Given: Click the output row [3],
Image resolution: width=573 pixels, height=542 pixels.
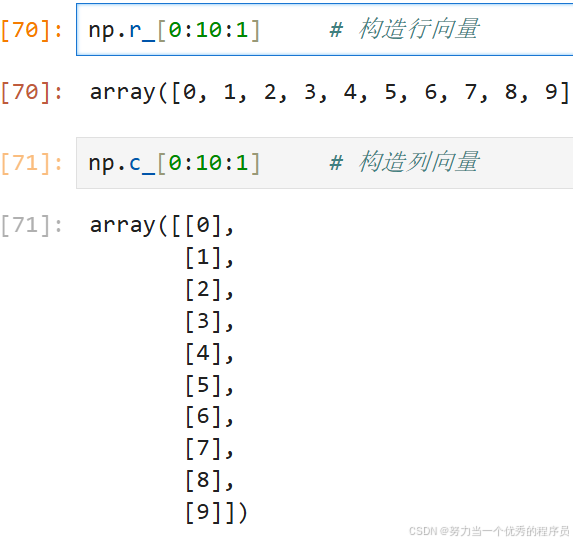Looking at the screenshot, I should pos(209,321).
